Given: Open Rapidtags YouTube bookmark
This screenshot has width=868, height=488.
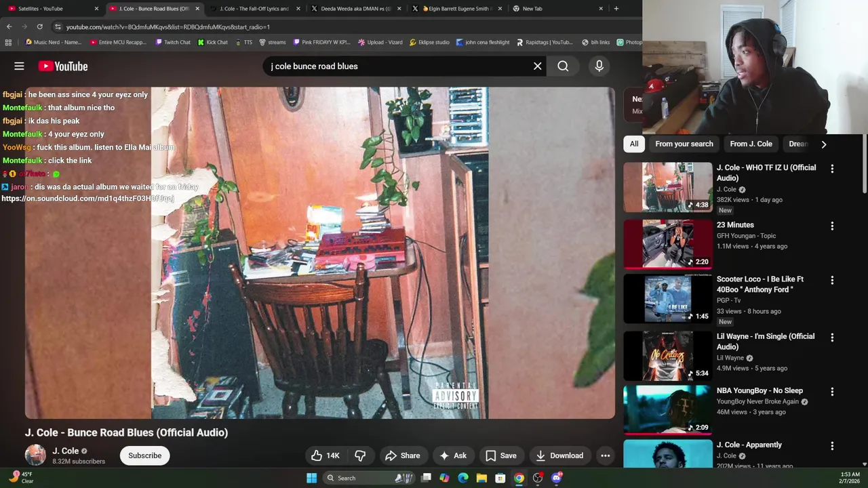Looking at the screenshot, I should tap(545, 42).
